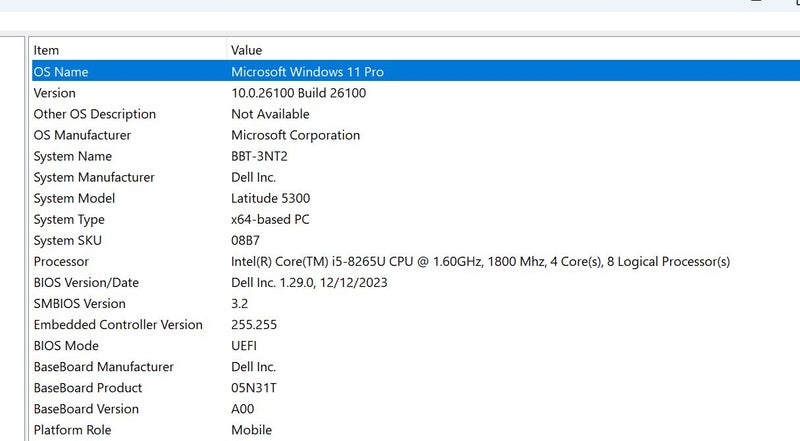Click the x64-based PC value

click(270, 219)
